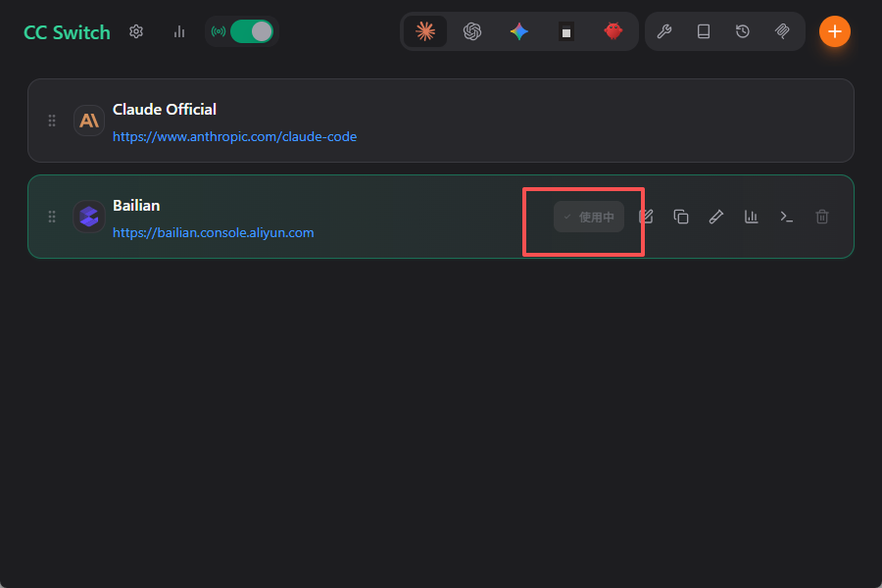The width and height of the screenshot is (882, 588).
Task: Click the Claude Official Anthropic logo
Action: point(89,121)
